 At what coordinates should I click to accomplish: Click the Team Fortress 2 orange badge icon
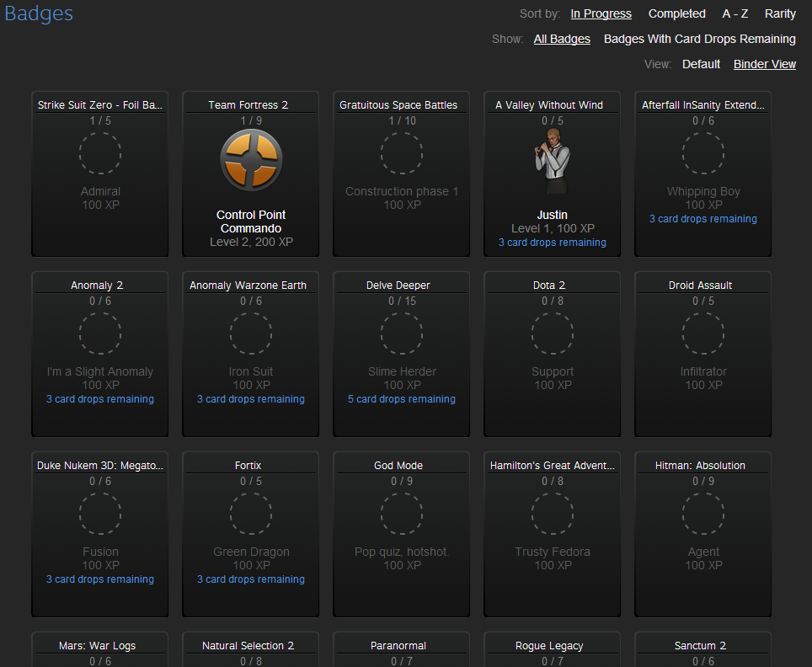(x=251, y=161)
